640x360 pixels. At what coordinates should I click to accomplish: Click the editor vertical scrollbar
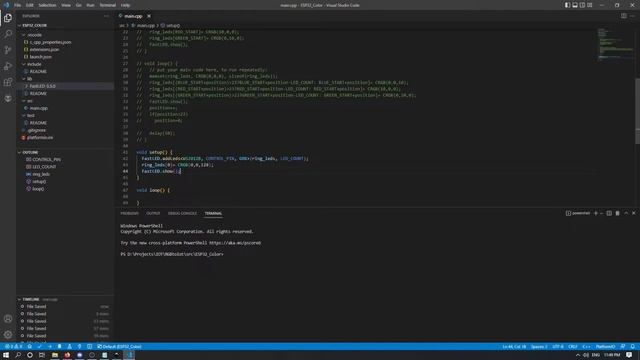[x=638, y=110]
